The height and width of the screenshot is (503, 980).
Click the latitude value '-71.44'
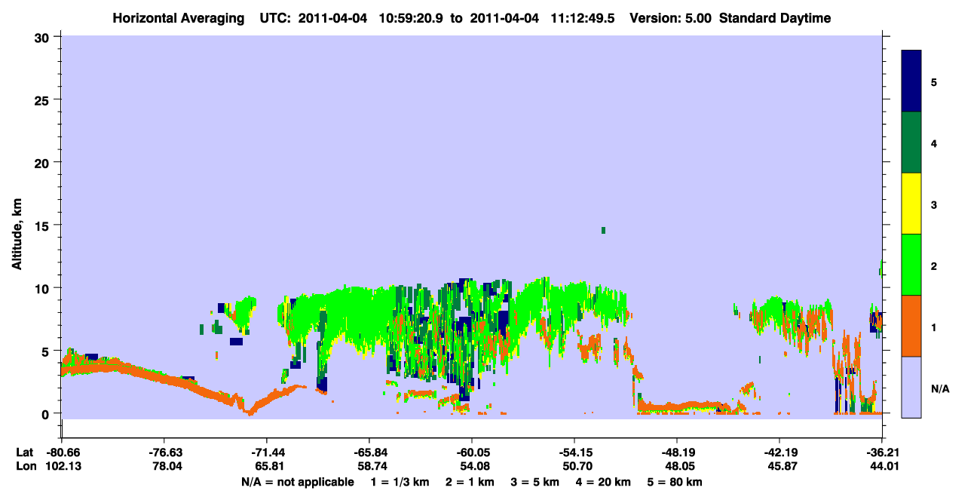(266, 452)
